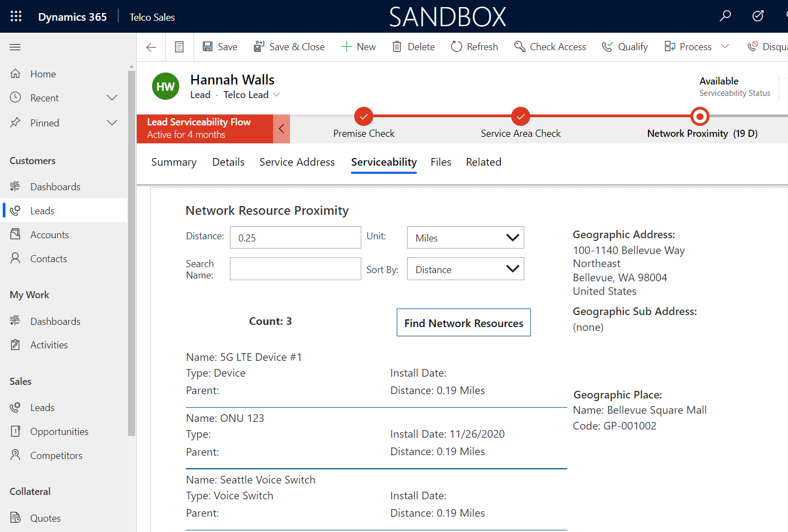Screen dimensions: 788x532
Task: Create a new lead with the New icon
Action: 357,46
